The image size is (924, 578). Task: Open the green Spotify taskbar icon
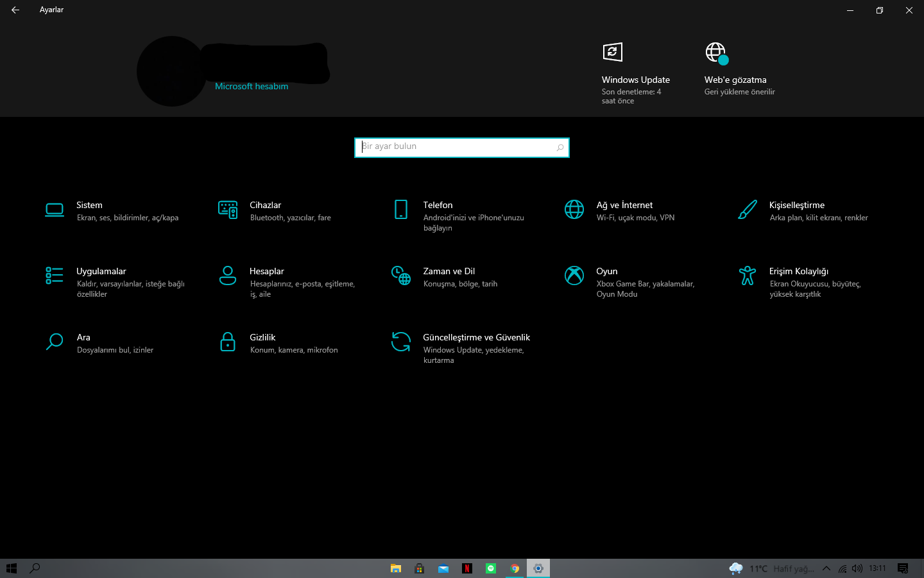click(x=491, y=568)
